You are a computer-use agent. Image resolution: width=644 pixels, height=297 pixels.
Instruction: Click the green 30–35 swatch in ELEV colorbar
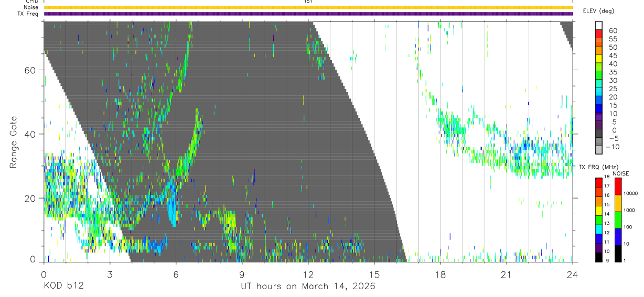coord(598,76)
